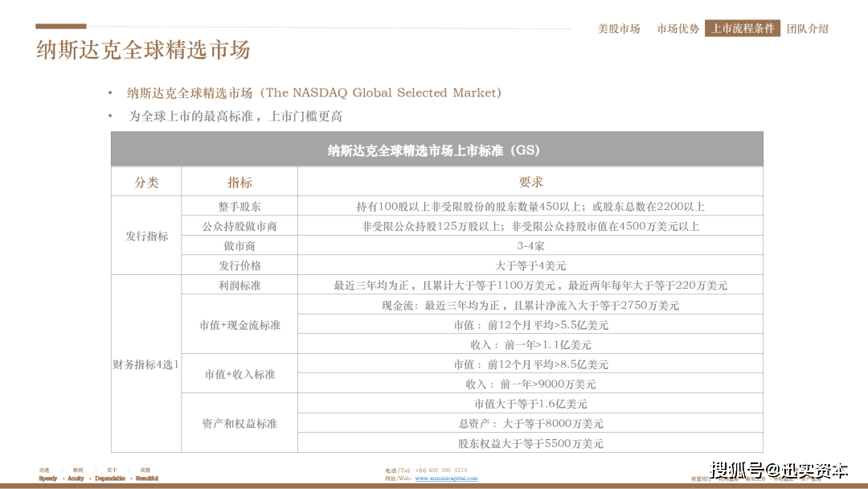Select the 发行指标 category cell
Screen dimensions: 868x489
[x=146, y=236]
